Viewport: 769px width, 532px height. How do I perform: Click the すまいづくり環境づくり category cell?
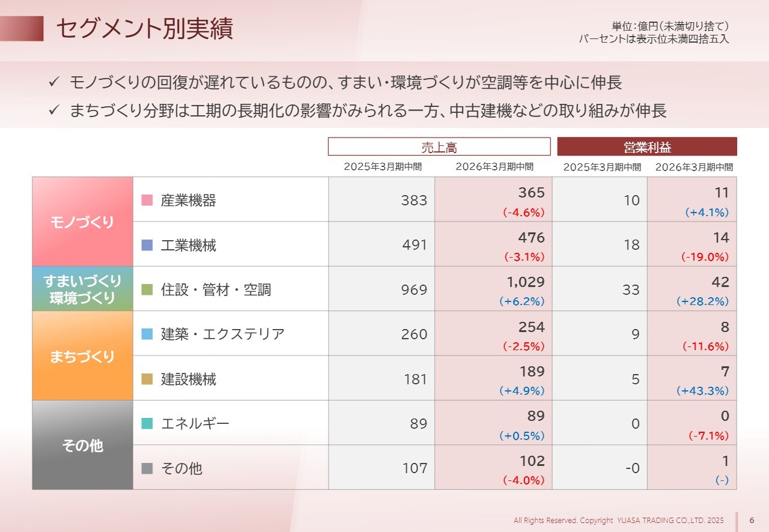82,289
